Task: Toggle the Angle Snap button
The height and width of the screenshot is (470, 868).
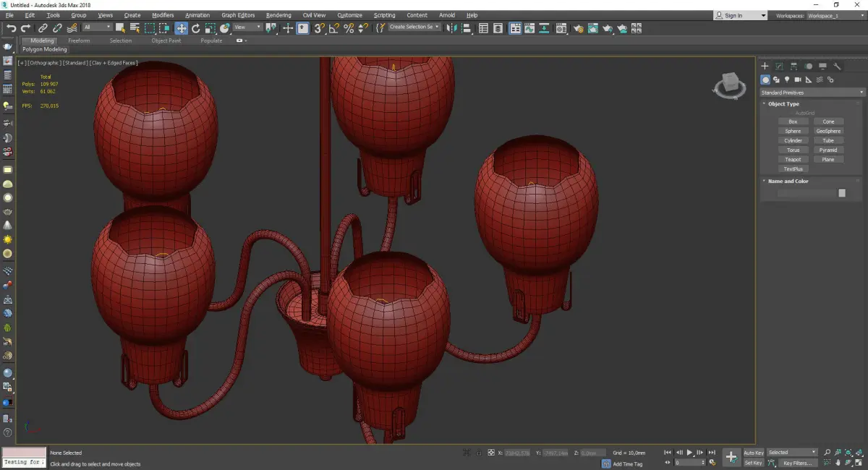Action: (x=333, y=27)
